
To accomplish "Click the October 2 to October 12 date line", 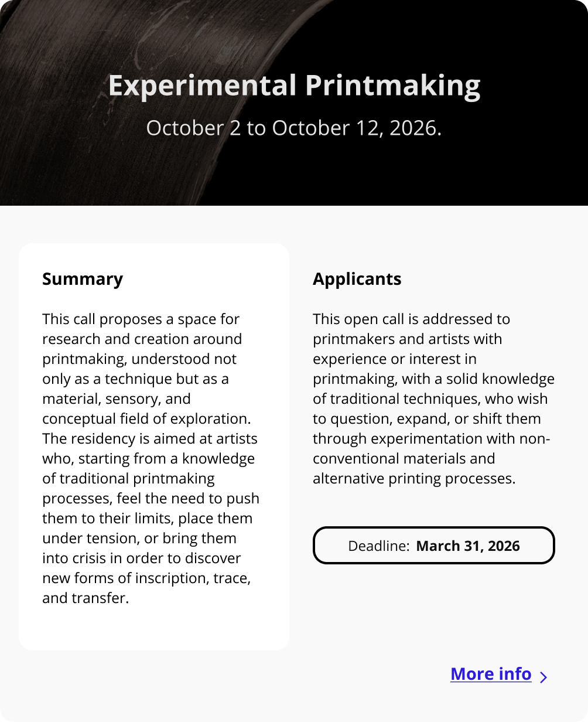I will 294,128.
